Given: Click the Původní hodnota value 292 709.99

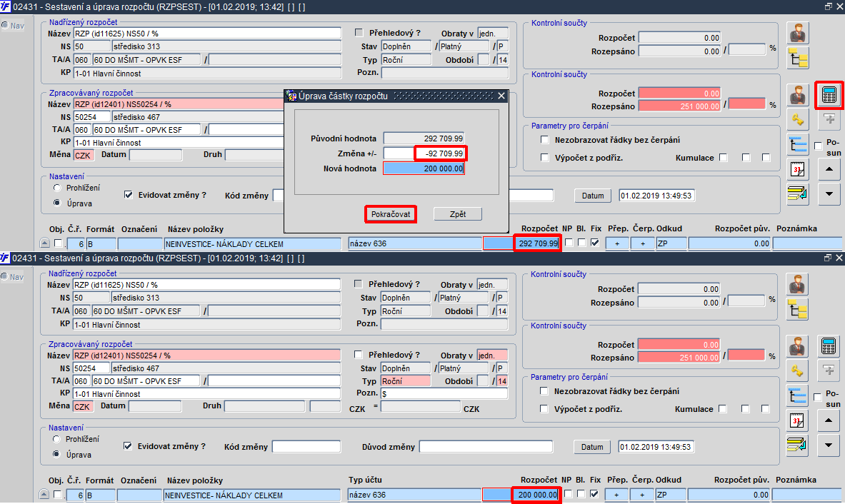Looking at the screenshot, I should [x=424, y=138].
